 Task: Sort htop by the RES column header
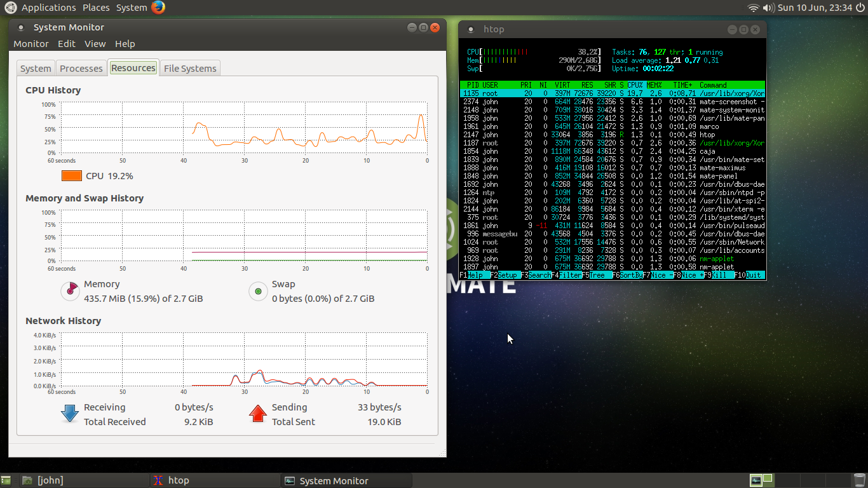[x=587, y=85]
